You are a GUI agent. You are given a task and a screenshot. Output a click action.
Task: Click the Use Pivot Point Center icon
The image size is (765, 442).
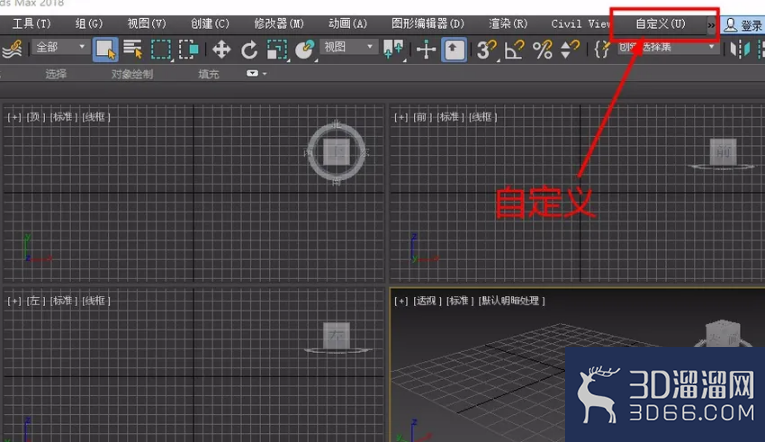coord(393,49)
